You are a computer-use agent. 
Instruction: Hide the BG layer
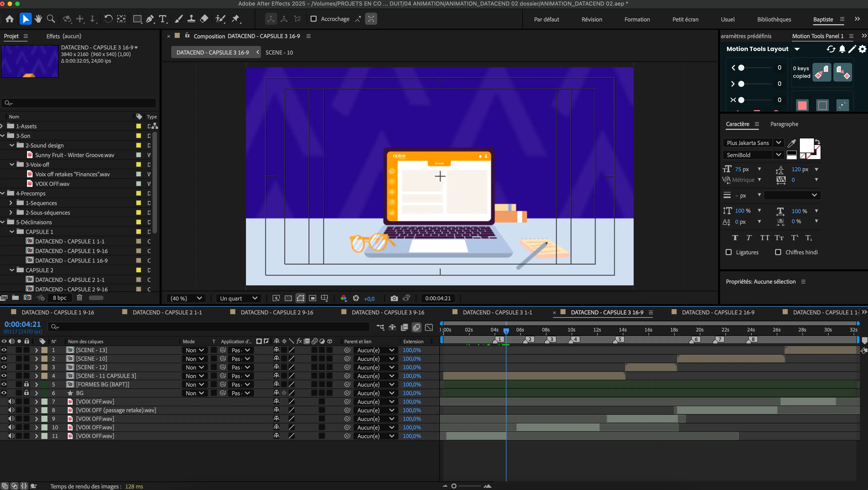pyautogui.click(x=4, y=393)
